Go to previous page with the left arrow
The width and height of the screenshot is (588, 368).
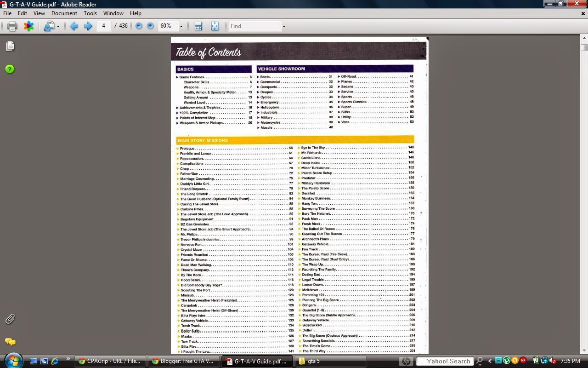(x=73, y=26)
